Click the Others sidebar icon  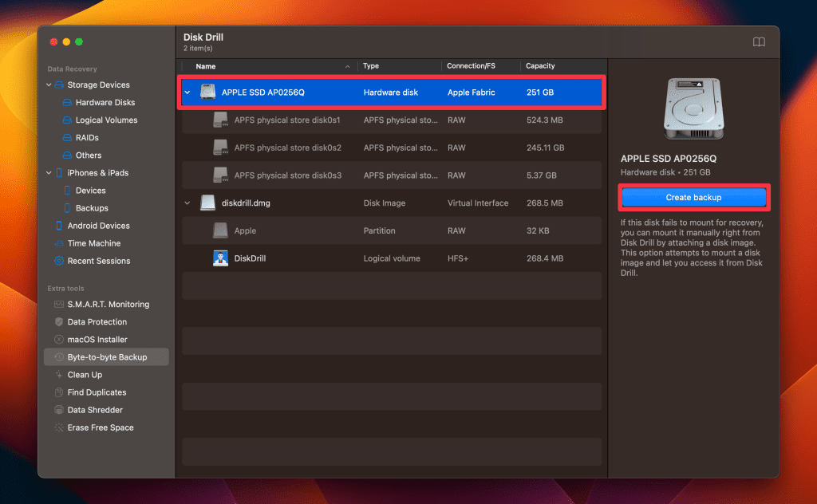pyautogui.click(x=67, y=156)
